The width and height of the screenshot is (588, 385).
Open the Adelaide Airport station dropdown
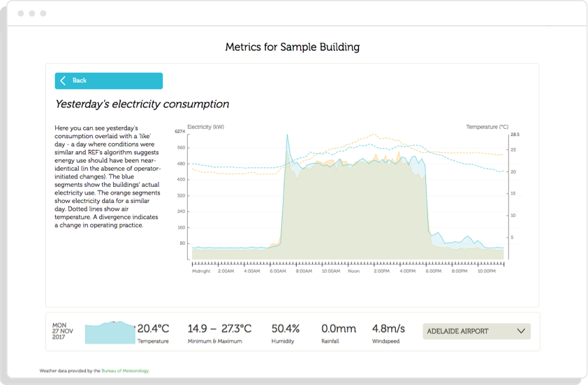[x=476, y=331]
